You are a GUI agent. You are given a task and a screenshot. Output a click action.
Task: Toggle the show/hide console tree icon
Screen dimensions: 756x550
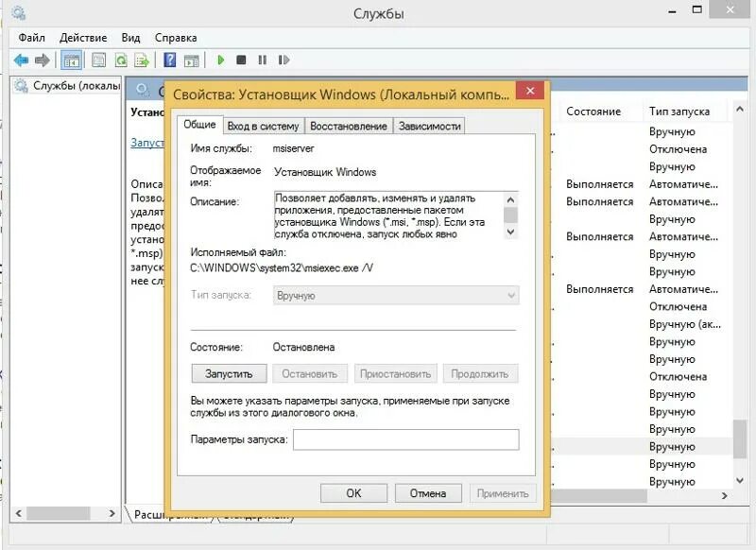tap(72, 60)
